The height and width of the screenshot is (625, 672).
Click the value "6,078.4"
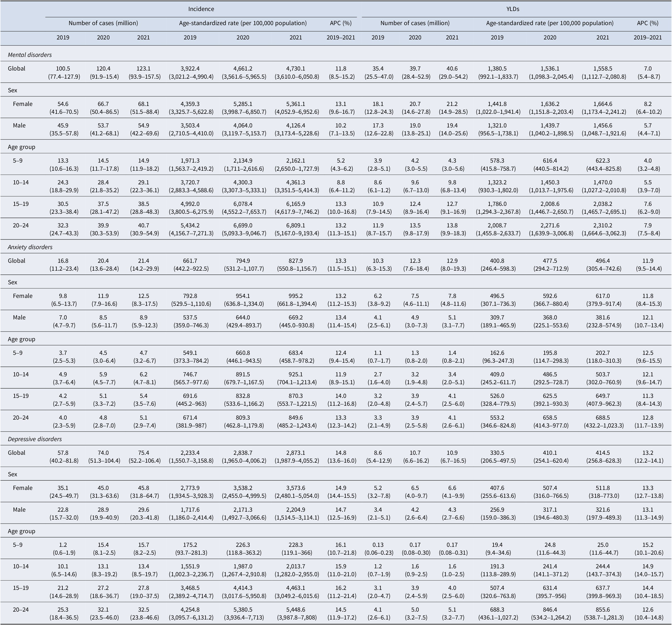click(x=243, y=204)
